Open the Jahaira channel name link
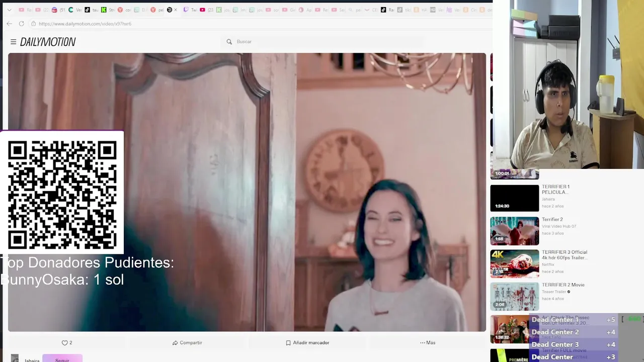The image size is (644, 362). click(x=32, y=360)
